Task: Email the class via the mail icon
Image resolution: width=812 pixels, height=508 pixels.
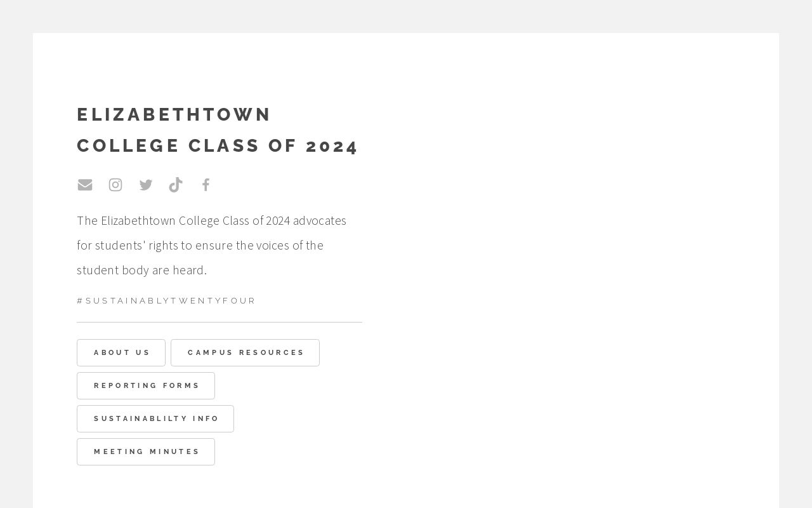Action: pyautogui.click(x=85, y=185)
